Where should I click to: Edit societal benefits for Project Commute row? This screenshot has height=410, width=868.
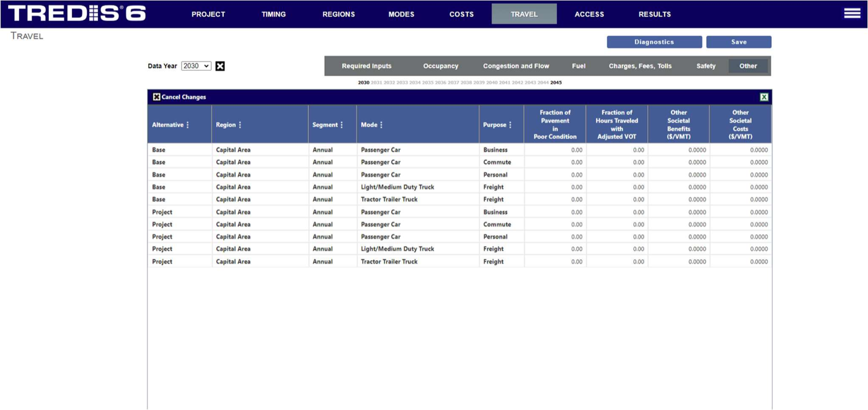click(679, 224)
